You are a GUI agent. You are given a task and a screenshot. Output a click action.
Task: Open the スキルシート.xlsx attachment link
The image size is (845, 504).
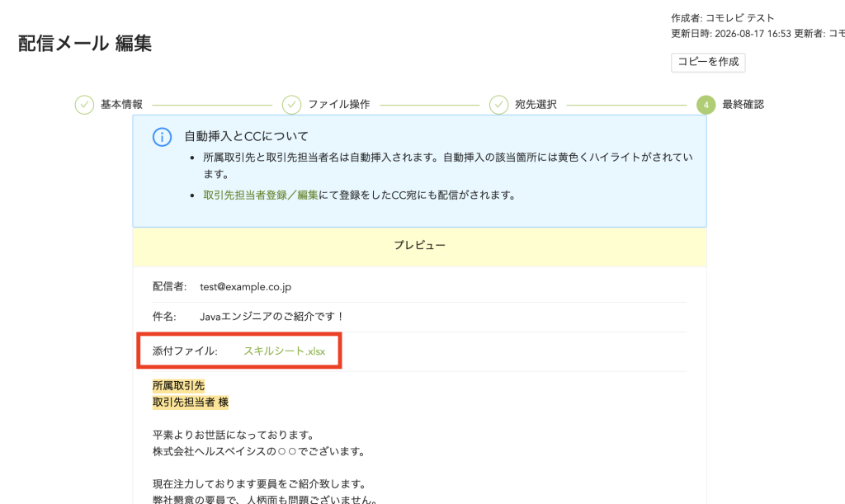tap(285, 351)
